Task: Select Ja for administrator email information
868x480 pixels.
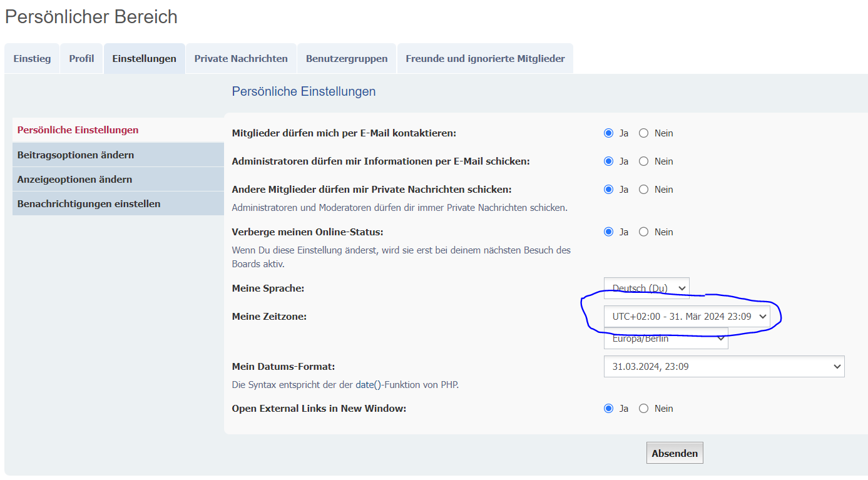Action: pos(608,161)
